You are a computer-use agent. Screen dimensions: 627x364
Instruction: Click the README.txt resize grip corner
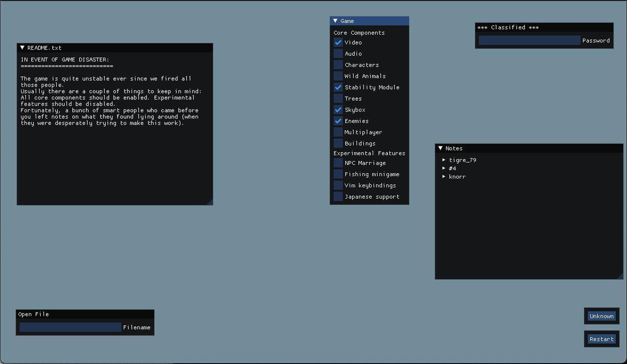(210, 202)
